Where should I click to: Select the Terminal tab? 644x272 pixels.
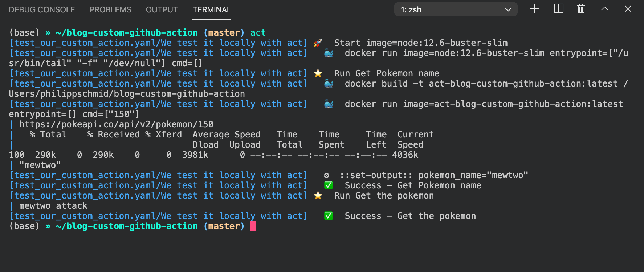[x=212, y=10]
